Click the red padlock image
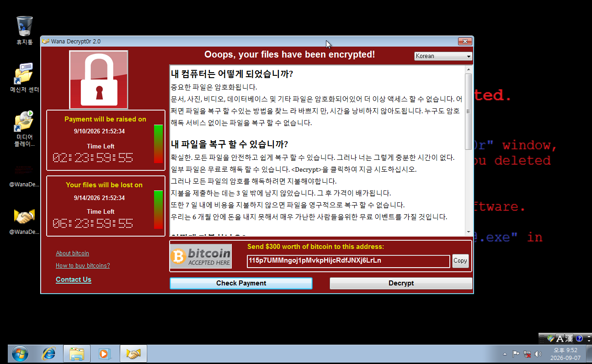Screen dimensions: 592x364 [x=99, y=80]
